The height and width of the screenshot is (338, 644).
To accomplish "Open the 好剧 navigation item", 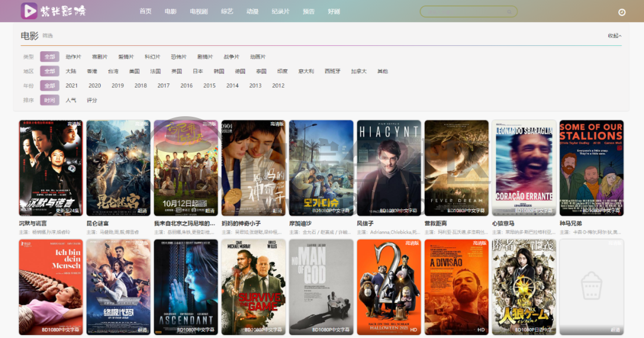I will pos(333,11).
